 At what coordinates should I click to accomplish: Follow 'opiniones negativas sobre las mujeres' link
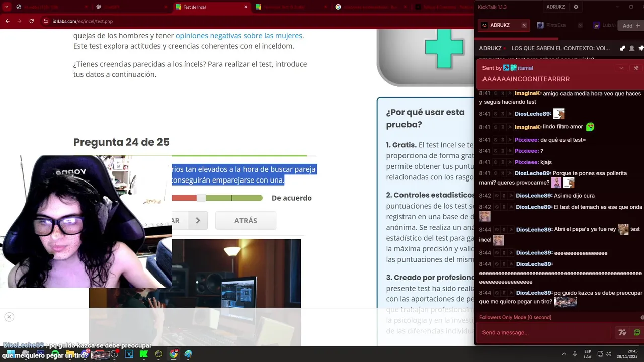coord(239,36)
